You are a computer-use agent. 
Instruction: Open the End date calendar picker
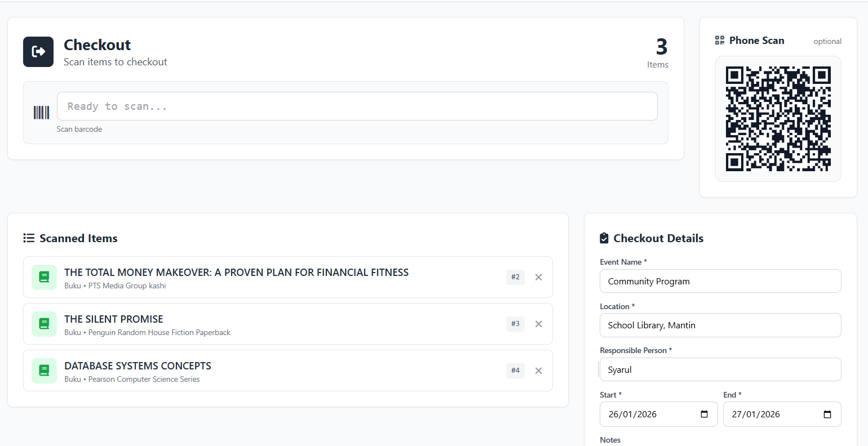[827, 414]
